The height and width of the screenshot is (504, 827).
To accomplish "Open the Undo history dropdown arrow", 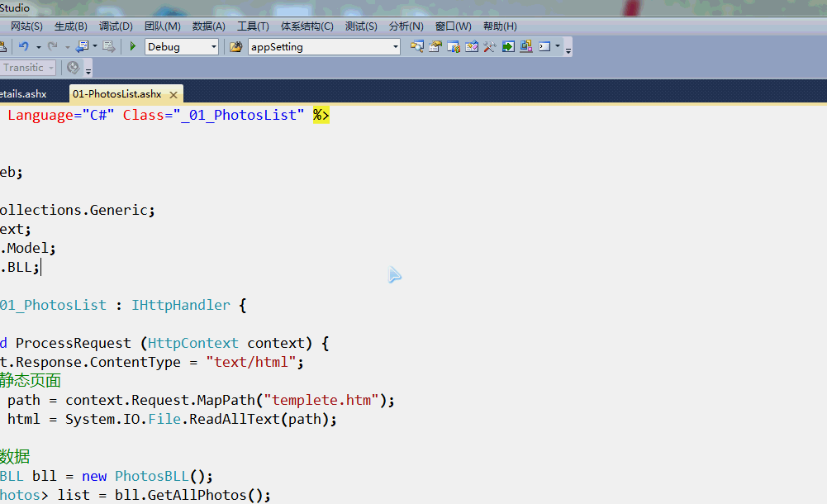I will [x=38, y=46].
